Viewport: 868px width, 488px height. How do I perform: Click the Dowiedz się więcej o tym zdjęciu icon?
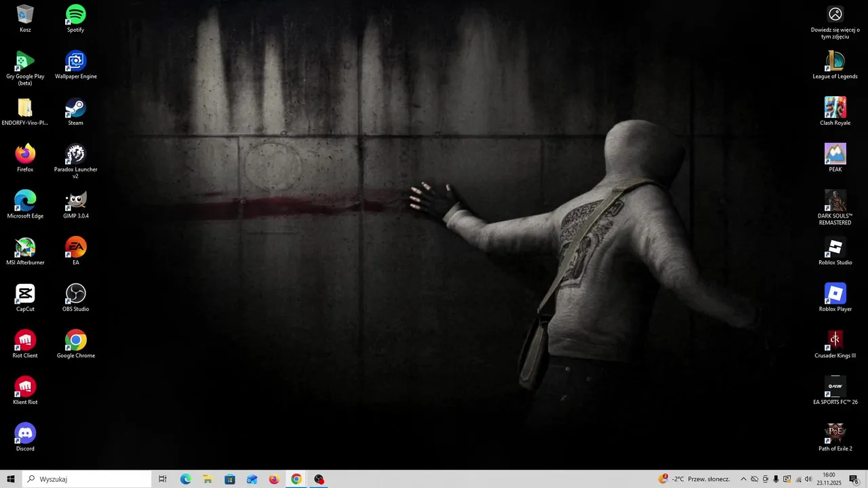pos(835,22)
